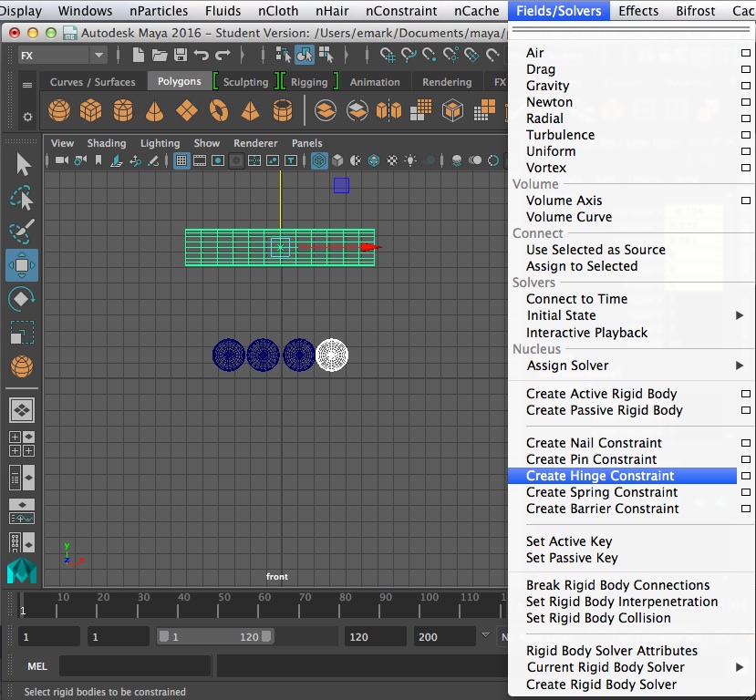Toggle the viewport grid display icon
The image size is (756, 700).
point(181,161)
